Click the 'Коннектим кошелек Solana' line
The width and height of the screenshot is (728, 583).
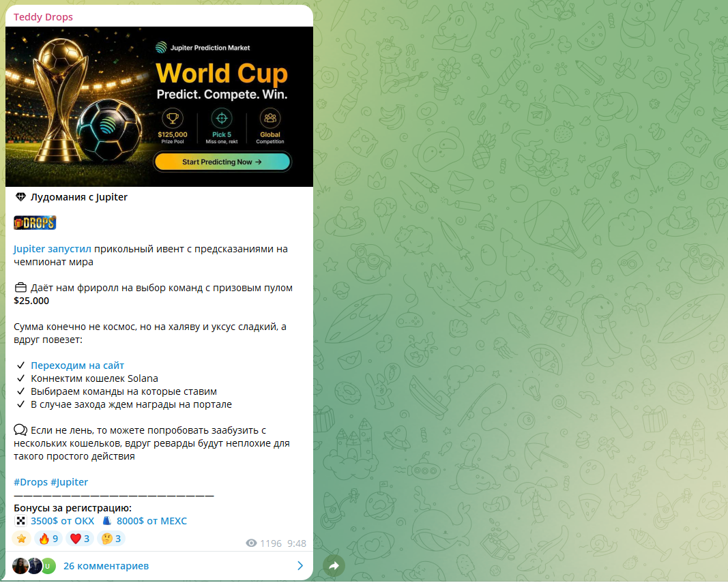pos(94,378)
